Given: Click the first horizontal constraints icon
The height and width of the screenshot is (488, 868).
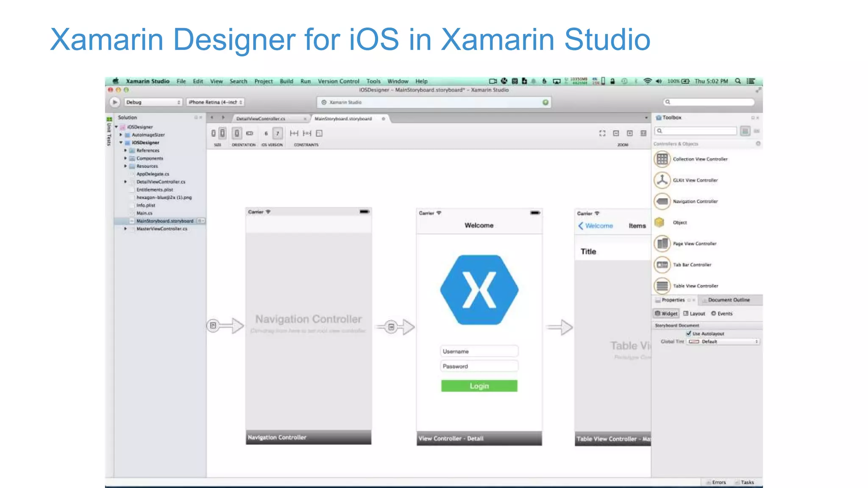Looking at the screenshot, I should coord(294,133).
